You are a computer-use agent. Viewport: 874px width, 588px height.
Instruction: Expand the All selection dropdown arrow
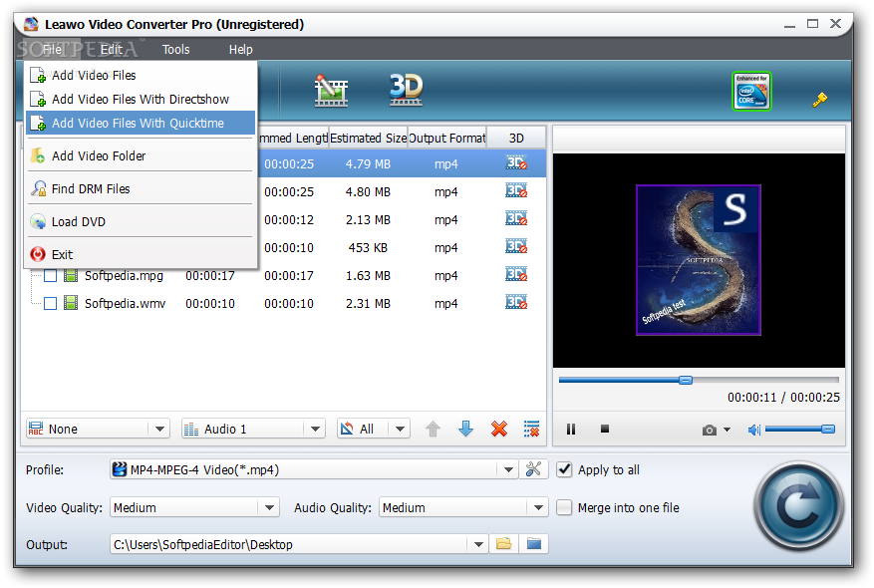(400, 429)
